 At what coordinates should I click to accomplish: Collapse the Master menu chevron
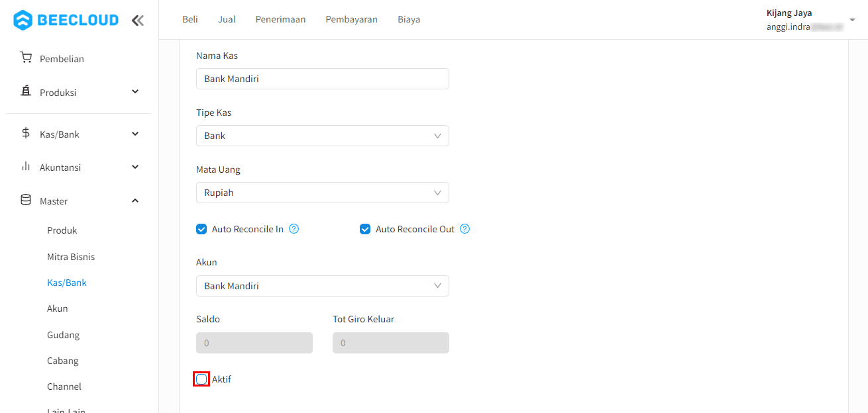135,201
